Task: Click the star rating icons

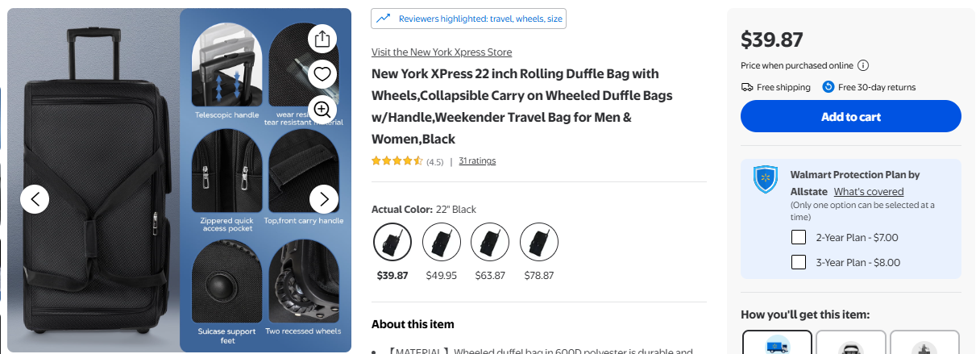Action: pos(397,161)
